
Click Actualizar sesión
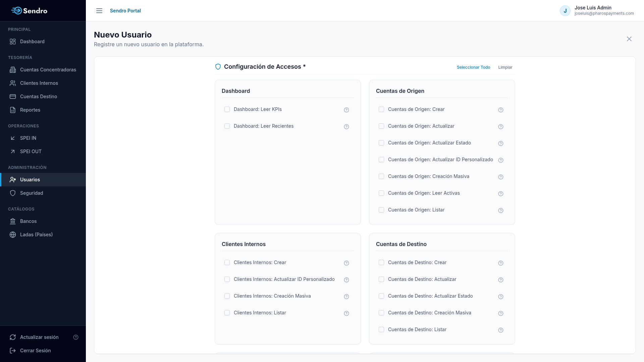(39, 337)
